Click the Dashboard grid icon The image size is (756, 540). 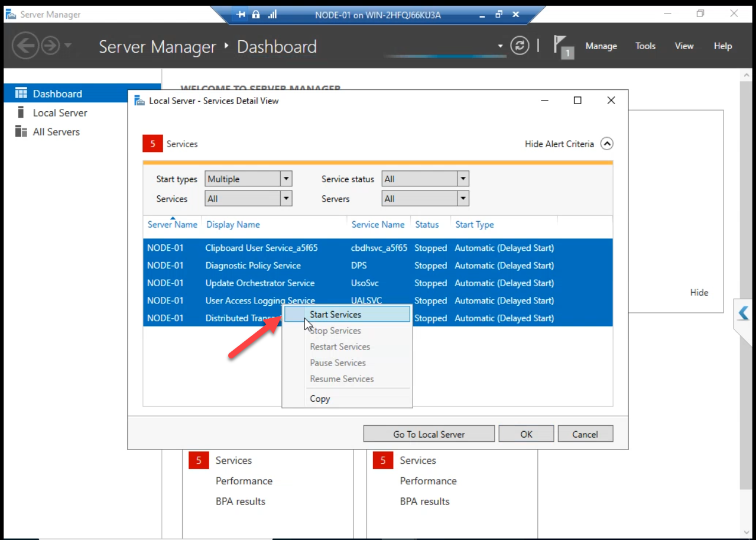(x=21, y=93)
